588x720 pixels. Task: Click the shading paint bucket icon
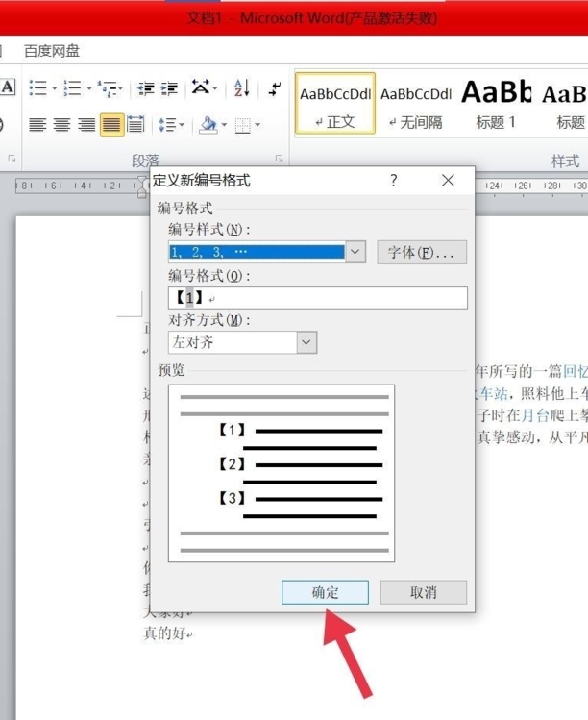[x=208, y=125]
